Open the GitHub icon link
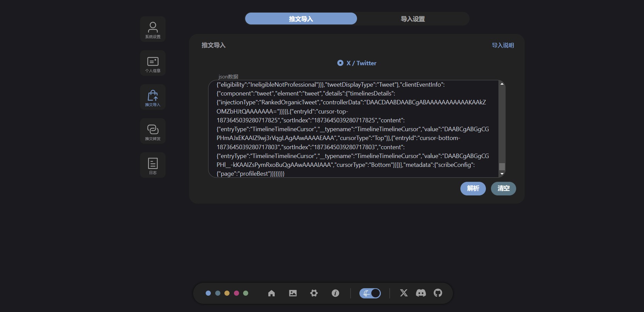 [x=438, y=293]
